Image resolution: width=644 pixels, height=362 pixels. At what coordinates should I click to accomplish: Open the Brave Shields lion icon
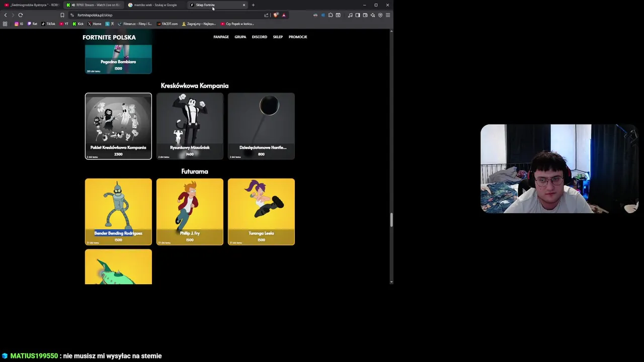(275, 15)
